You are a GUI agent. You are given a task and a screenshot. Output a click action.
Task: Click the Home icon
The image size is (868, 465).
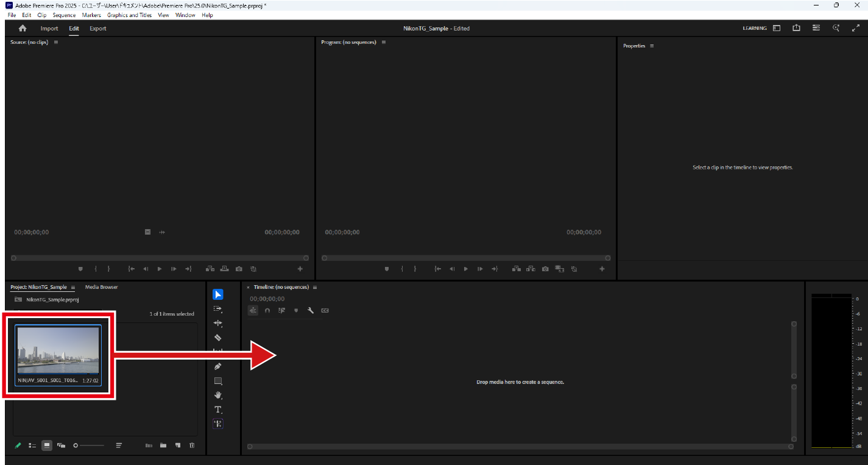(23, 28)
